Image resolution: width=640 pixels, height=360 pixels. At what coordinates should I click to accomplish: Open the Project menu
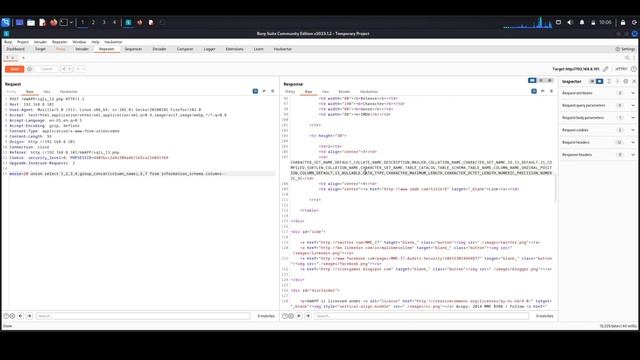(x=23, y=42)
